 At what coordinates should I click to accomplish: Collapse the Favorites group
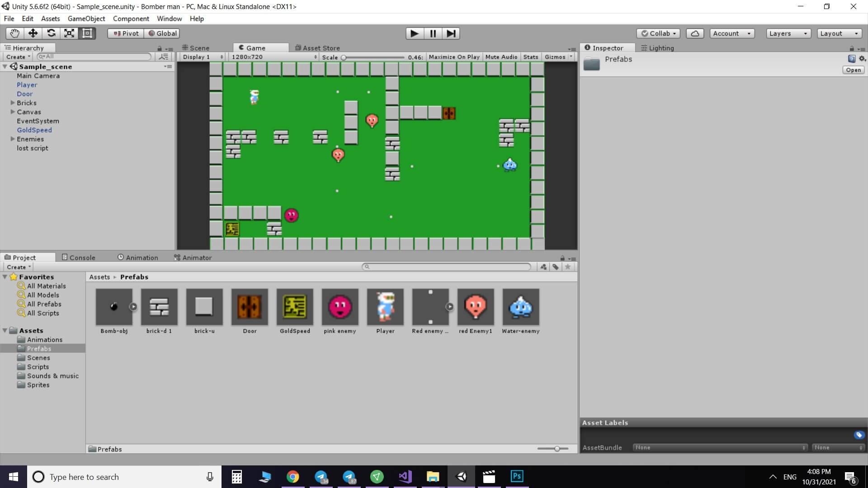click(x=5, y=277)
